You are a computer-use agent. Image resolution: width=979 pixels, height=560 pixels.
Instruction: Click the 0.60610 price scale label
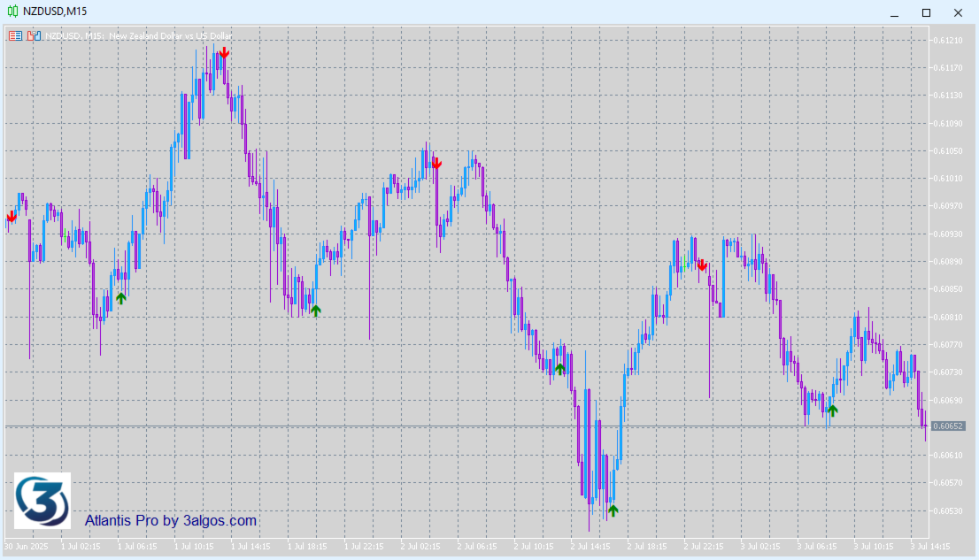click(948, 455)
